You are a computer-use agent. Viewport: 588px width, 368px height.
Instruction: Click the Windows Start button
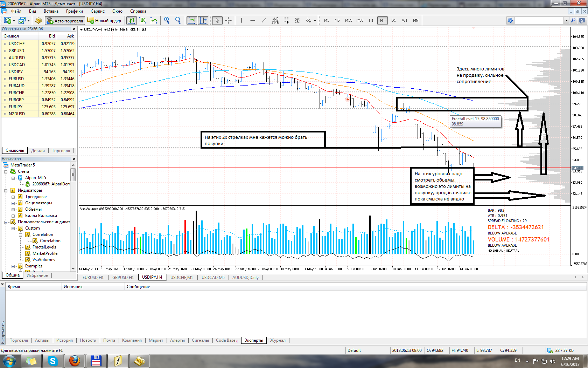[9, 361]
